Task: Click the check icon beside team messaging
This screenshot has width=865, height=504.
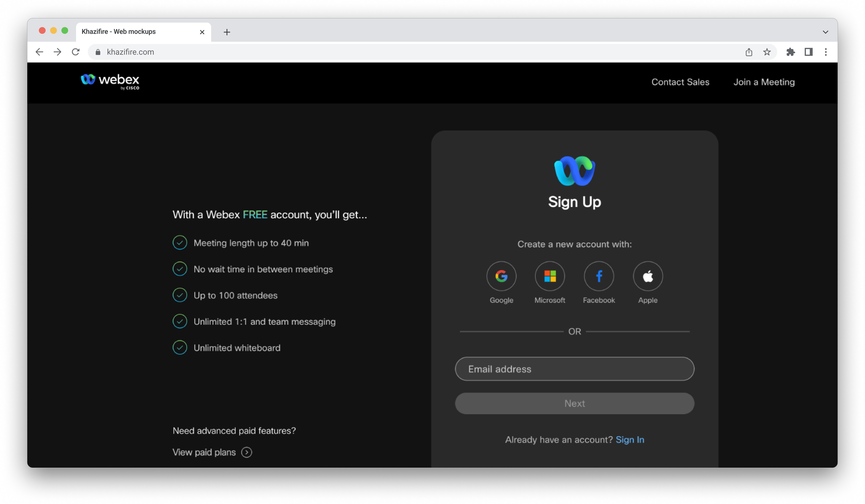Action: point(180,321)
